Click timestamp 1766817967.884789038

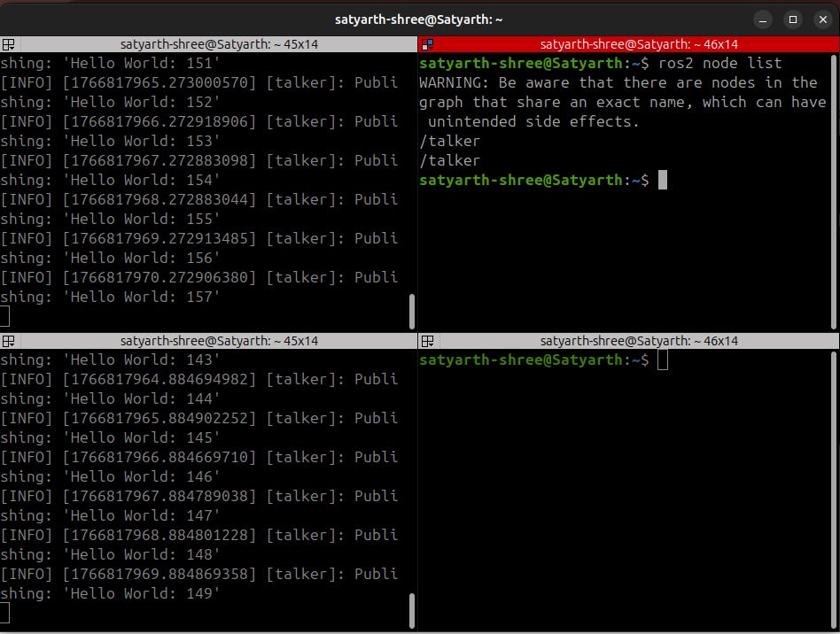(159, 497)
